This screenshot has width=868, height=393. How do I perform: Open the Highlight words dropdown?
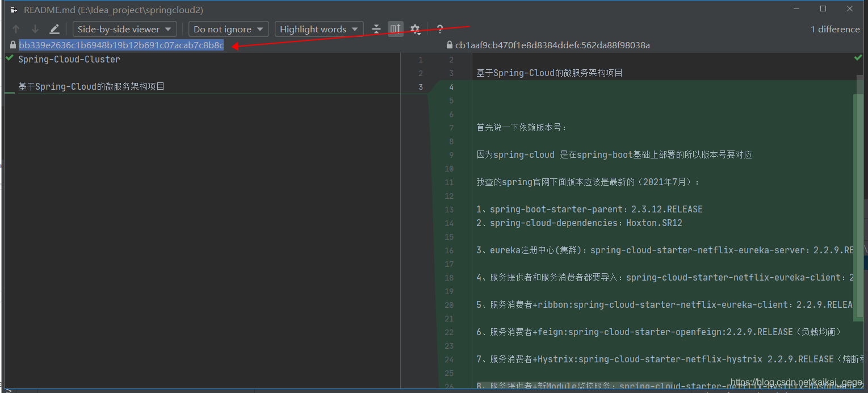point(320,29)
